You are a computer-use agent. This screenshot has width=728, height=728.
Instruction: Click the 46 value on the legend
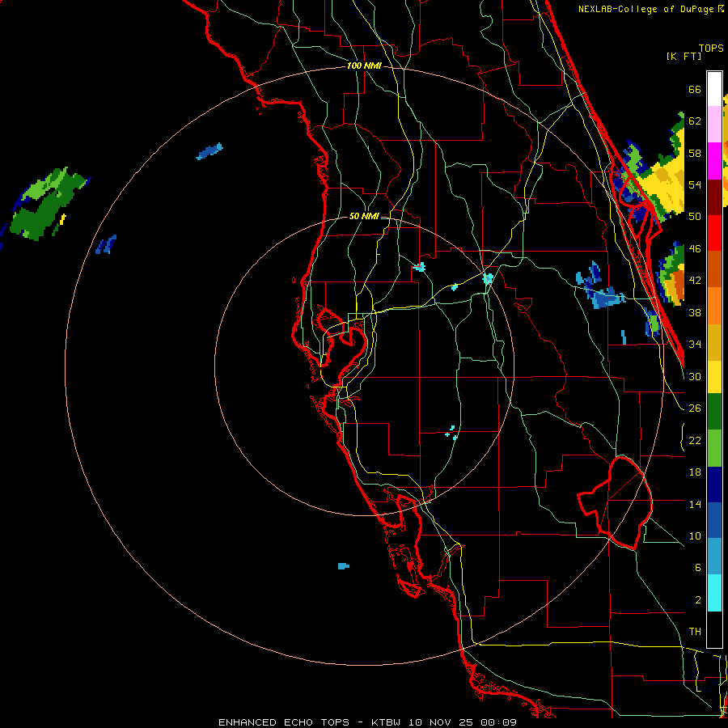click(x=695, y=249)
